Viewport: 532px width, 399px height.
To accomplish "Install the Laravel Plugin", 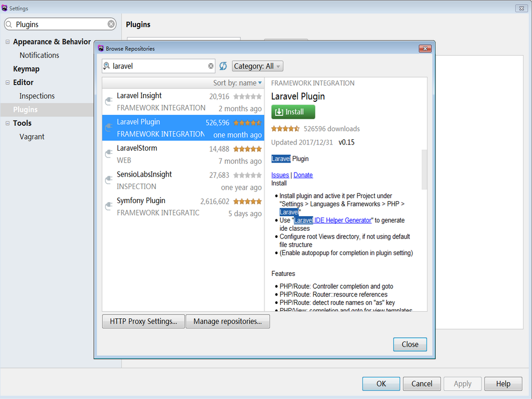I will 293,112.
